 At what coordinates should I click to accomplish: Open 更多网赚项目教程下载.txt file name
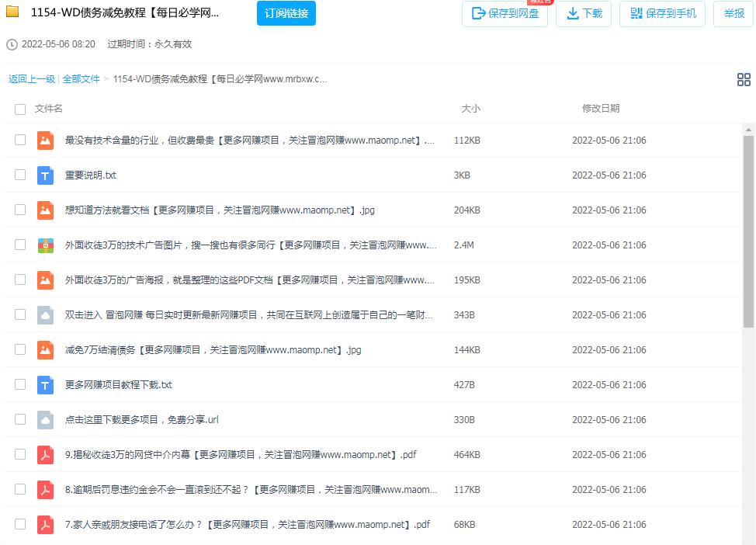point(119,385)
